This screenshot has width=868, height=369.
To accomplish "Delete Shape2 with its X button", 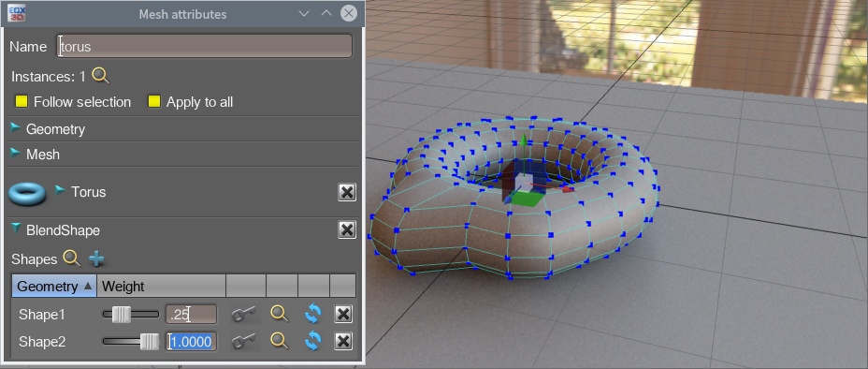I will (343, 341).
